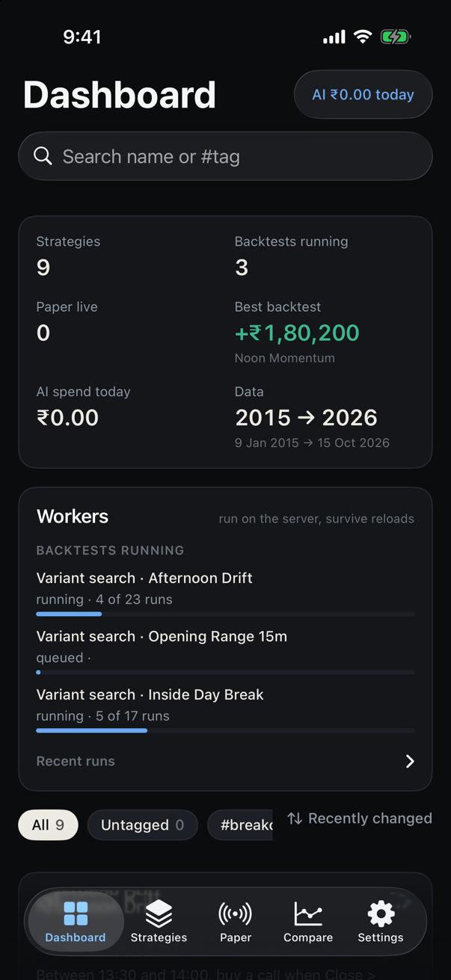
Task: Open the Compare chart icon
Action: (308, 913)
